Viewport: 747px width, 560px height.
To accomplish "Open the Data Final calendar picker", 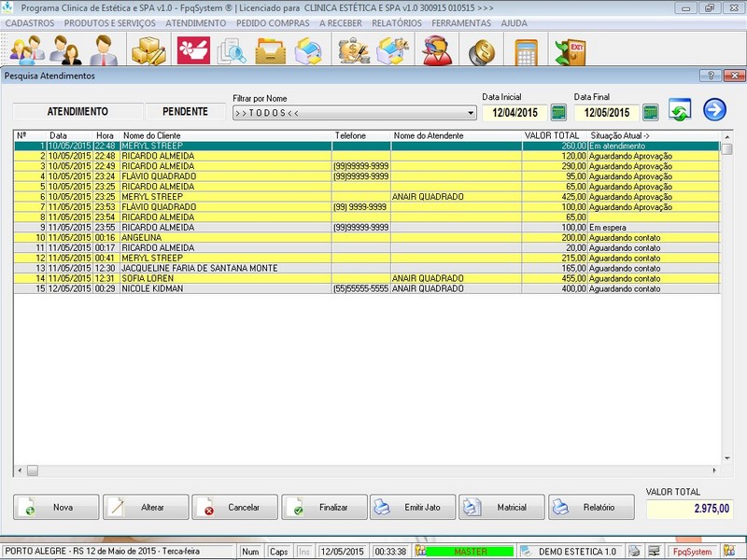I will 651,113.
